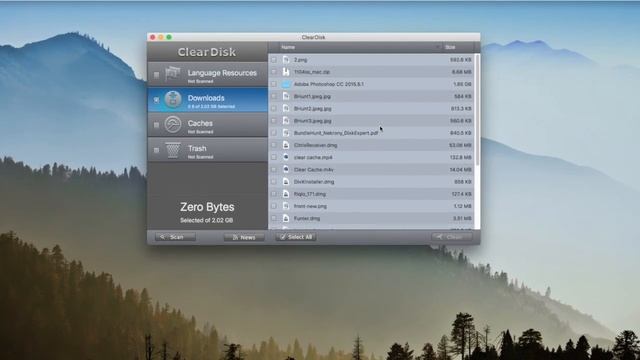
Task: Click the 1.85 GB size value
Action: tap(462, 84)
